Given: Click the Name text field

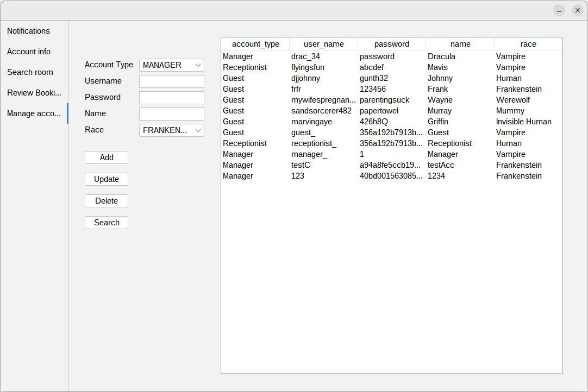Looking at the screenshot, I should point(171,114).
